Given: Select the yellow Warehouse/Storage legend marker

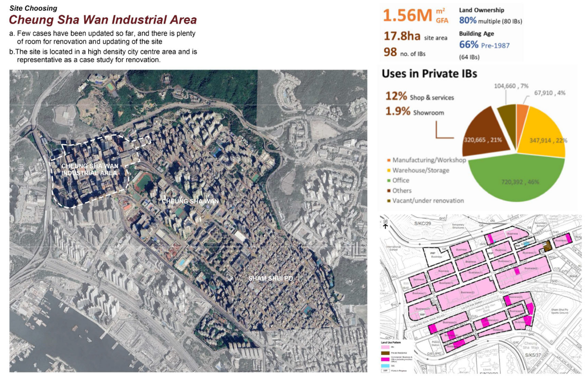Looking at the screenshot, I should [x=388, y=170].
